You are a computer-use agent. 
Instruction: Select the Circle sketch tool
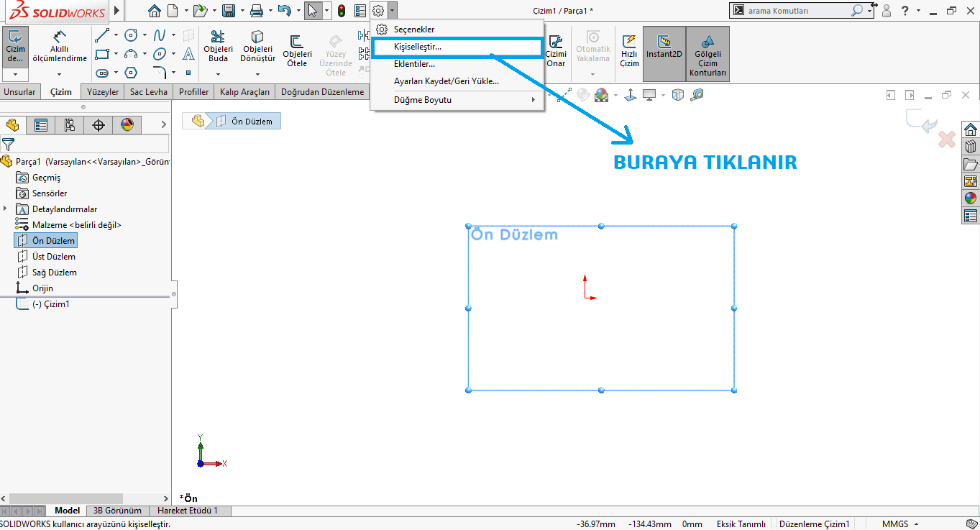[x=131, y=35]
